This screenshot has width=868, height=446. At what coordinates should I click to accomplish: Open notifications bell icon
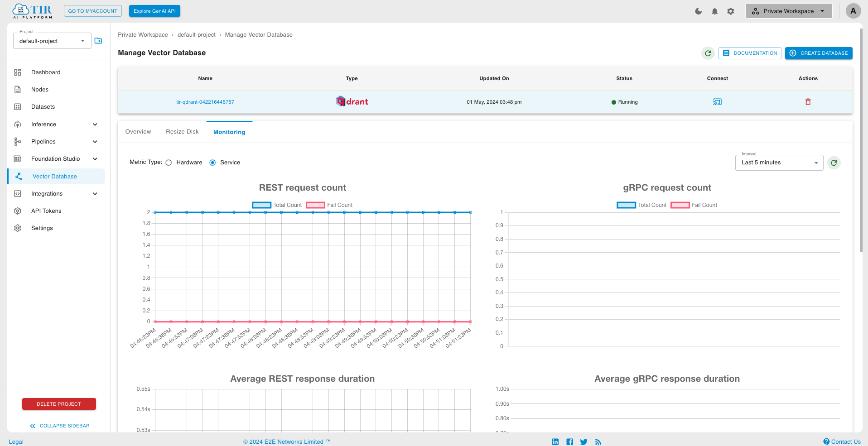tap(714, 11)
